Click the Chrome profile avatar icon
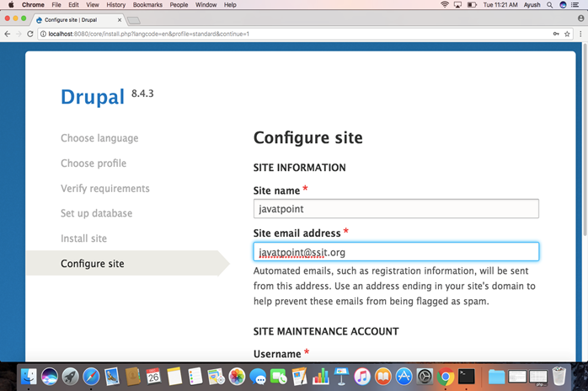Image resolution: width=588 pixels, height=391 pixels. (581, 18)
